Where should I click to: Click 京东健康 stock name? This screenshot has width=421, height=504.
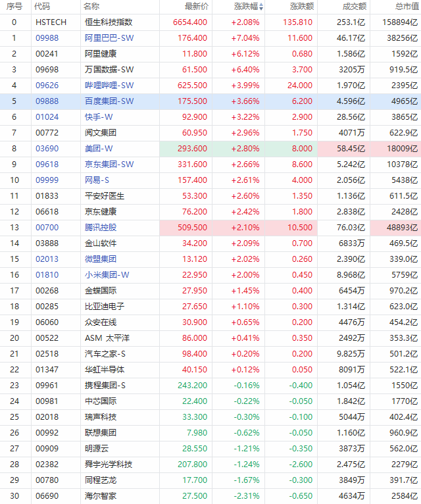tap(101, 211)
